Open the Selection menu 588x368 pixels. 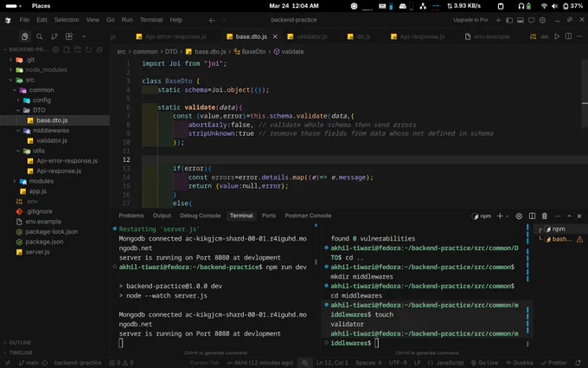coord(67,20)
